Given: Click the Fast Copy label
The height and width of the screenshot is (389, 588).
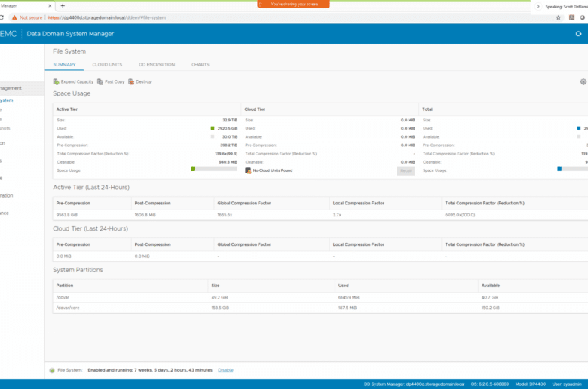Looking at the screenshot, I should coord(115,81).
